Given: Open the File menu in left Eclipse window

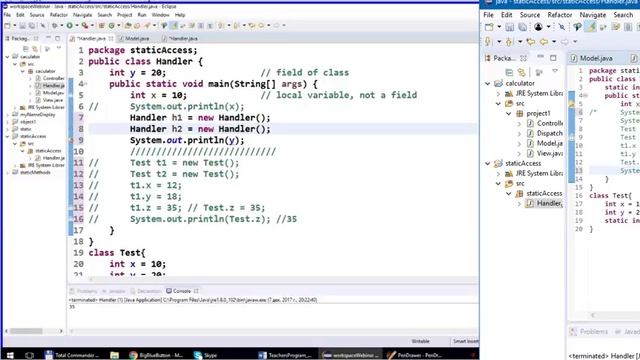Looking at the screenshot, I should pyautogui.click(x=7, y=15).
